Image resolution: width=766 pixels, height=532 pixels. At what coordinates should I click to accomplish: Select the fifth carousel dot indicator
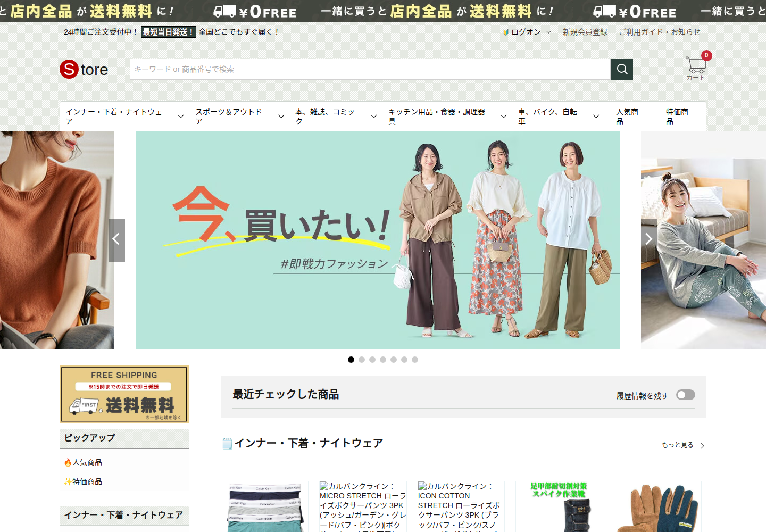[394, 360]
